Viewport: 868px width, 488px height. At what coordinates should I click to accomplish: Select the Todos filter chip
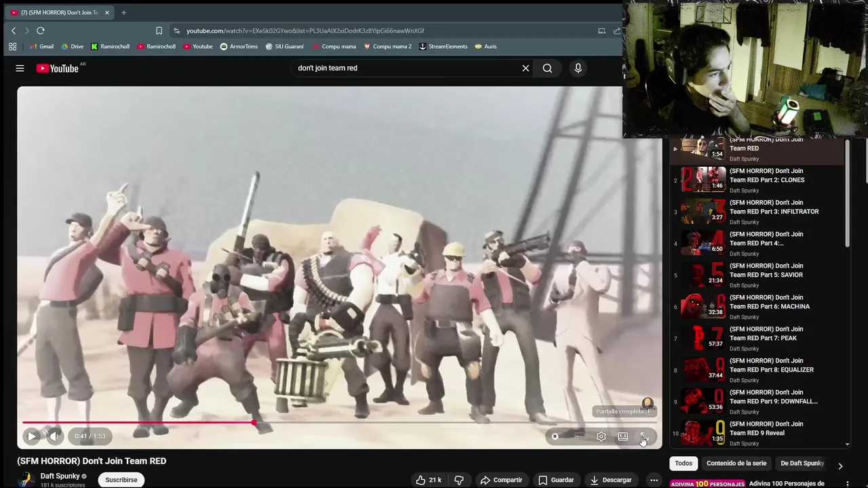click(x=684, y=464)
